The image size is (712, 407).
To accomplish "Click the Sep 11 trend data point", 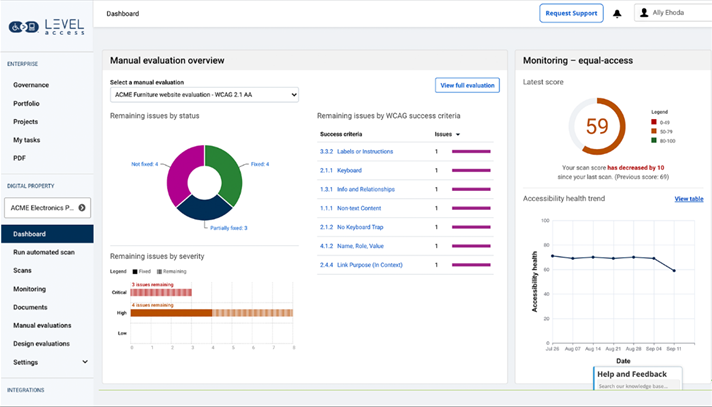I will pos(674,271).
